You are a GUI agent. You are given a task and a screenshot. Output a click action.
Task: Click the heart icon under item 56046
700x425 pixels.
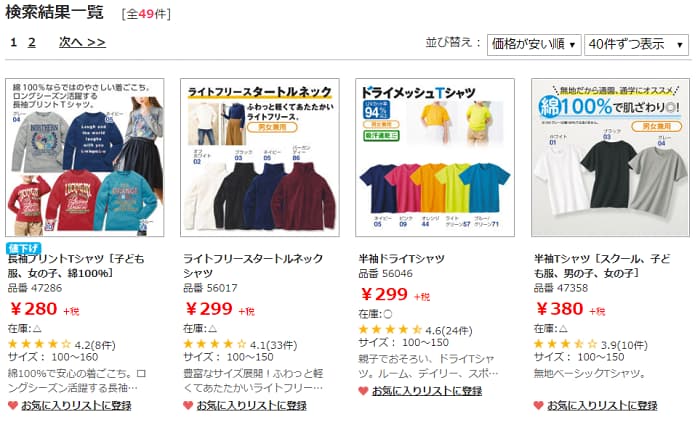363,391
